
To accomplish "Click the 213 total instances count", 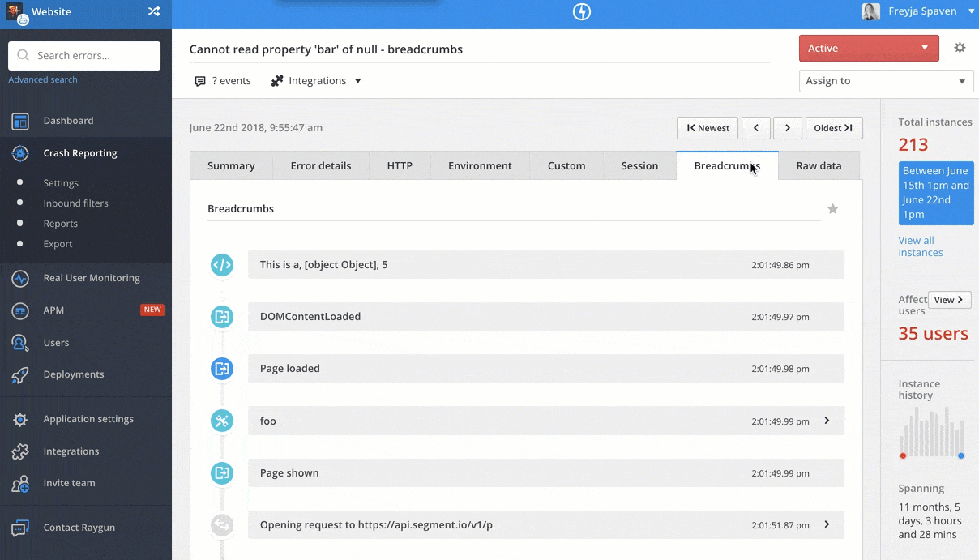I will click(913, 145).
